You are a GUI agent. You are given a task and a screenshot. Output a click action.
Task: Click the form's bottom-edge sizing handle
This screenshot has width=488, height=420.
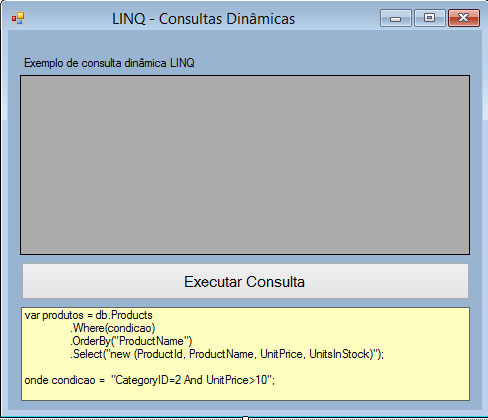coord(245,418)
